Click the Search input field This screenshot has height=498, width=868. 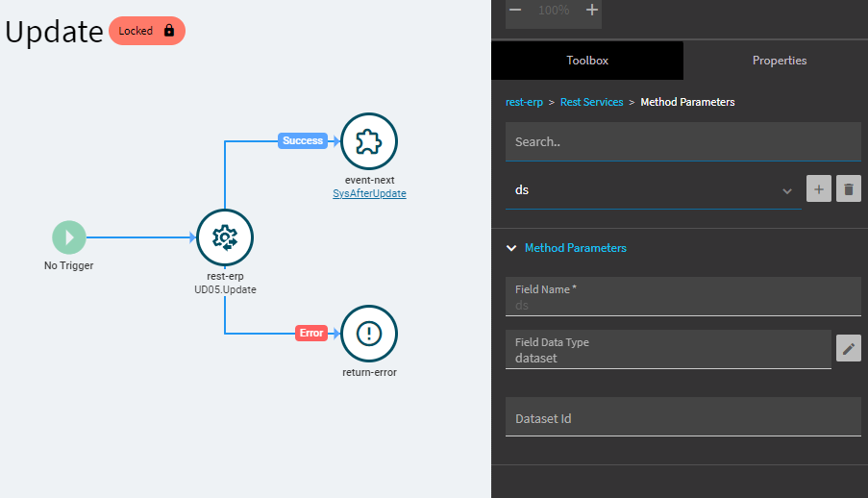pos(682,141)
